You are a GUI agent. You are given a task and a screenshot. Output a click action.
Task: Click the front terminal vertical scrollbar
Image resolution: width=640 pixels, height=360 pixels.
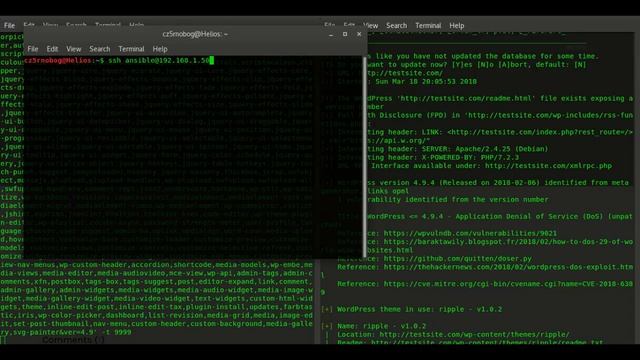click(364, 157)
